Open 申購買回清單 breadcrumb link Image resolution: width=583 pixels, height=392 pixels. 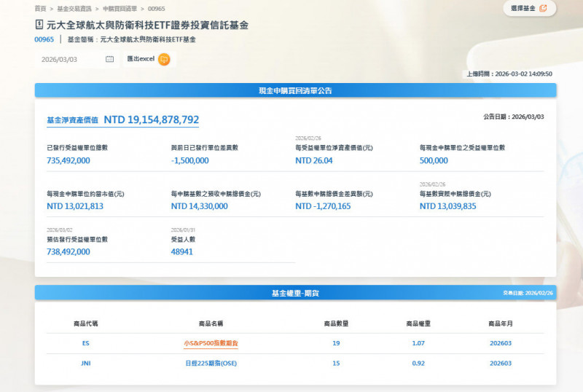coord(120,9)
